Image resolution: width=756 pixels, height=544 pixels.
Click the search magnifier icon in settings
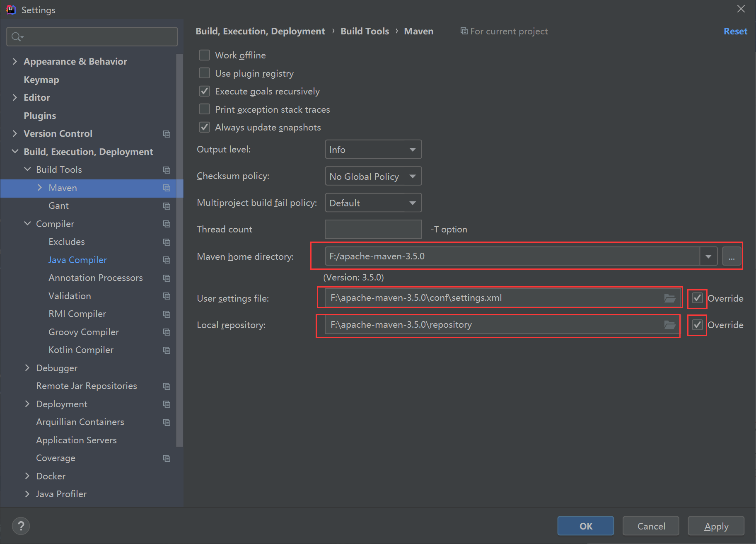[17, 37]
